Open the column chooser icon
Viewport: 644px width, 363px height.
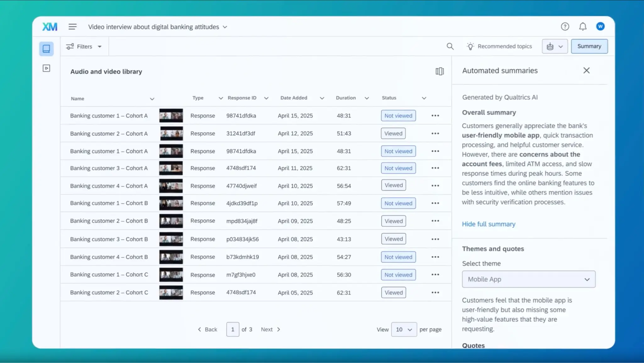tap(440, 71)
